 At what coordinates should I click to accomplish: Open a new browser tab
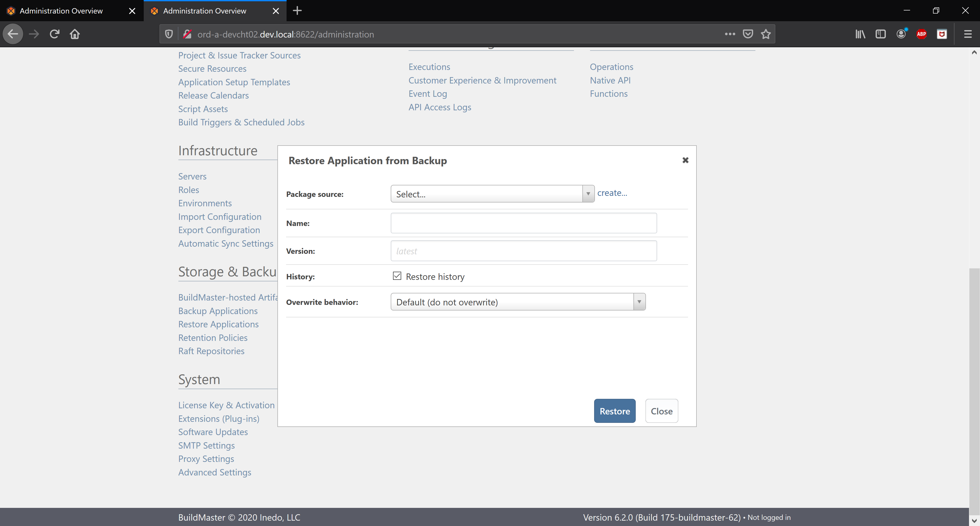[x=297, y=11]
